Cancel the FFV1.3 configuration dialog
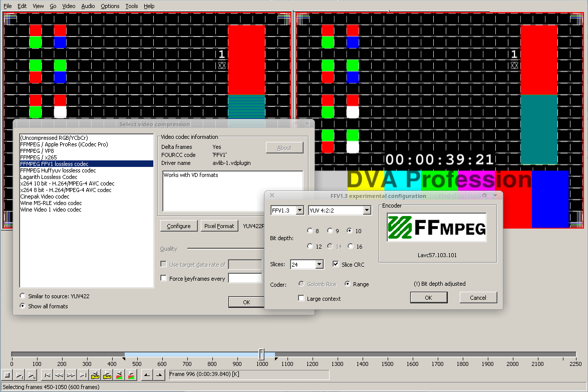 point(478,298)
